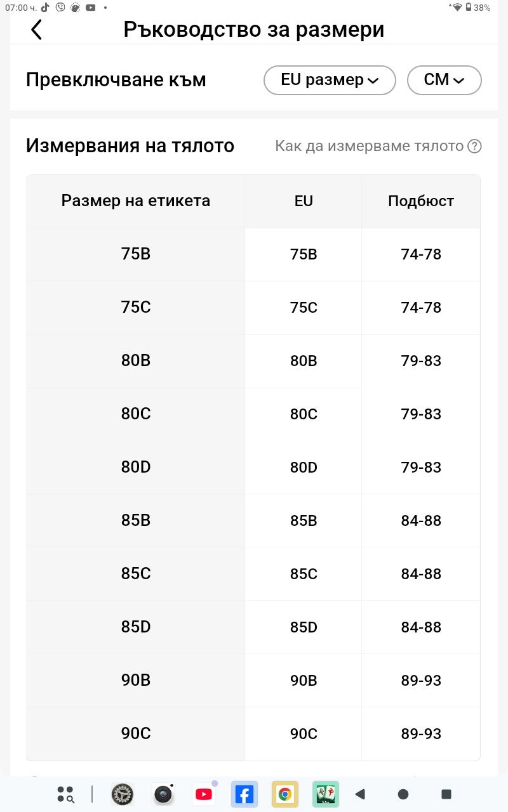Open the Mahjong game app in taskbar

326,794
